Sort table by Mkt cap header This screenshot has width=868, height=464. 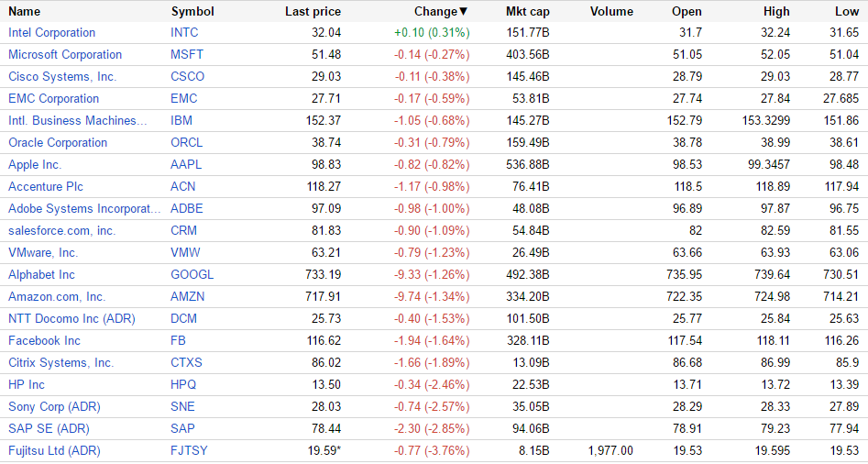[x=527, y=11]
